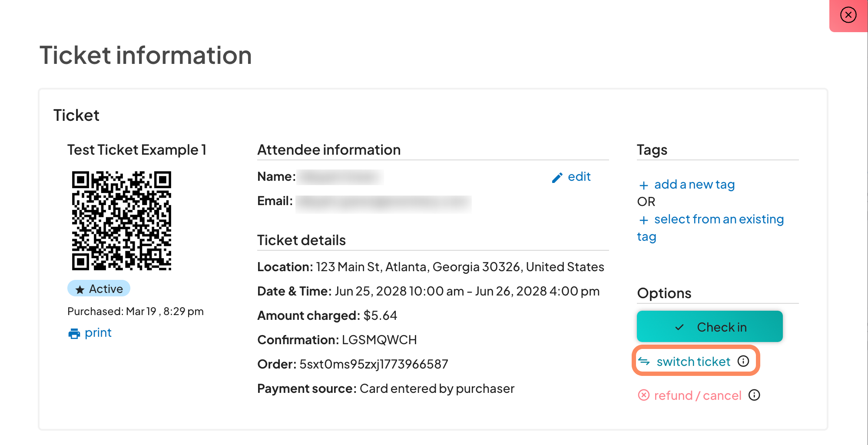Close the Ticket information dialog

[848, 15]
